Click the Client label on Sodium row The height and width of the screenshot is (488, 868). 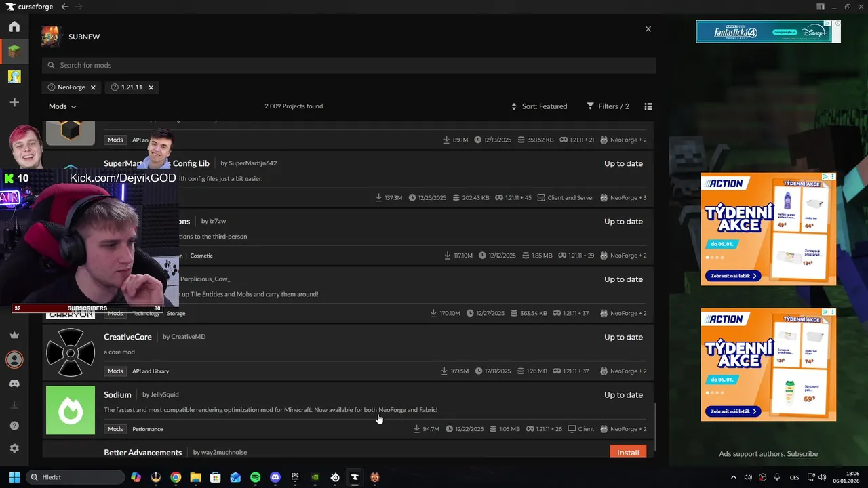click(x=581, y=429)
